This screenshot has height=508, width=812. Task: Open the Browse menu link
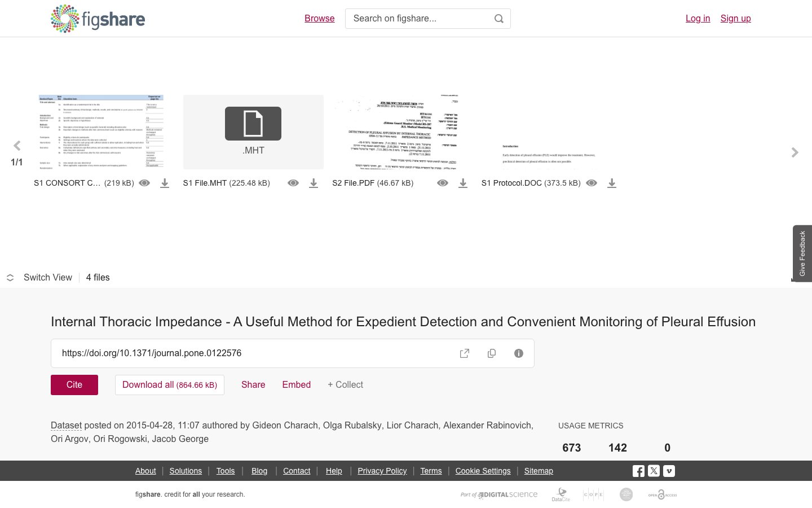pos(320,19)
